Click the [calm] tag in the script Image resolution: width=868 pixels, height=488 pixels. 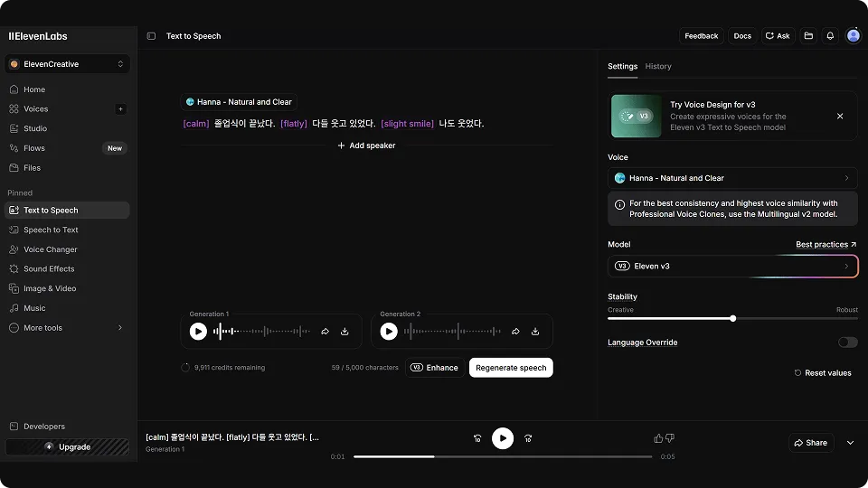pyautogui.click(x=196, y=124)
